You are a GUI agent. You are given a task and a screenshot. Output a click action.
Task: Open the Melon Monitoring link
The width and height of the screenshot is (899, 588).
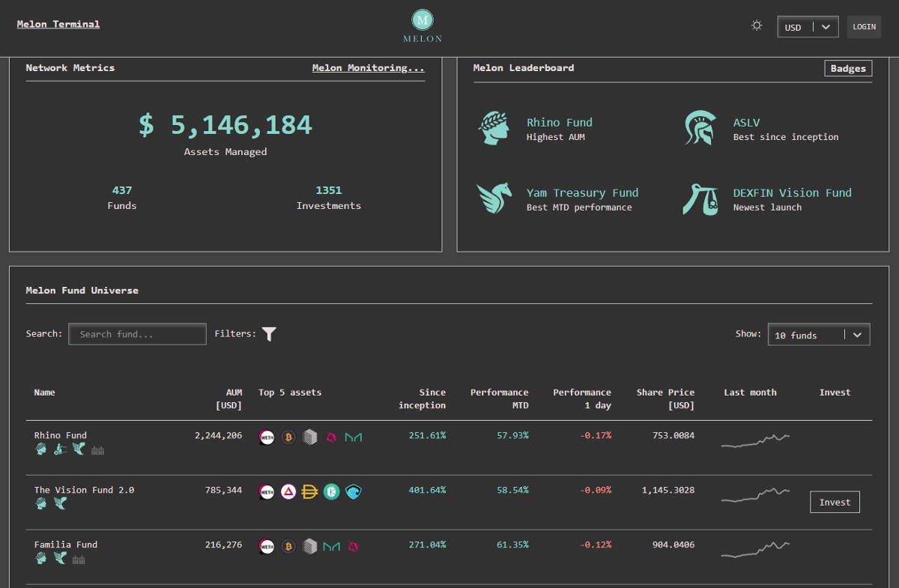[368, 68]
